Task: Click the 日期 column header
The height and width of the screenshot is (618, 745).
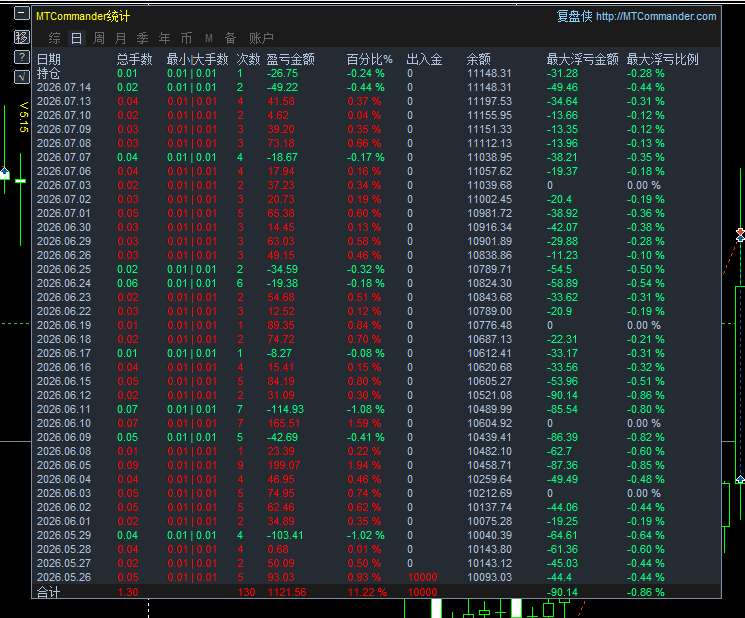Action: (x=49, y=59)
